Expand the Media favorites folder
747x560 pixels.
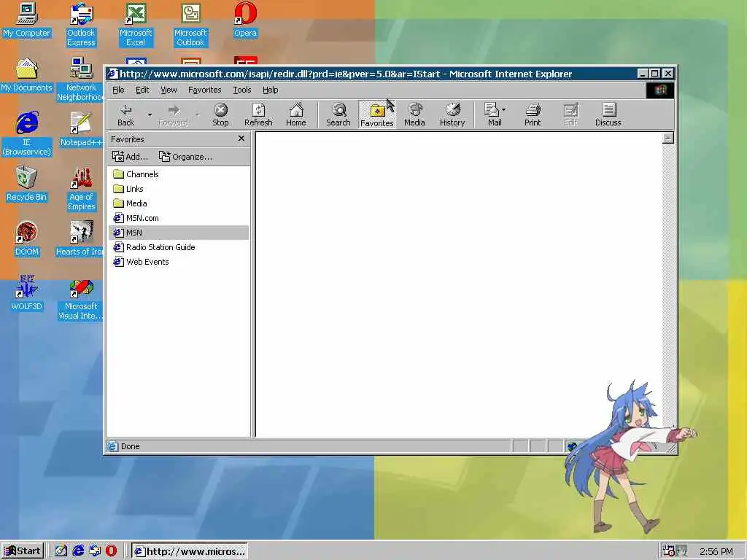130,203
